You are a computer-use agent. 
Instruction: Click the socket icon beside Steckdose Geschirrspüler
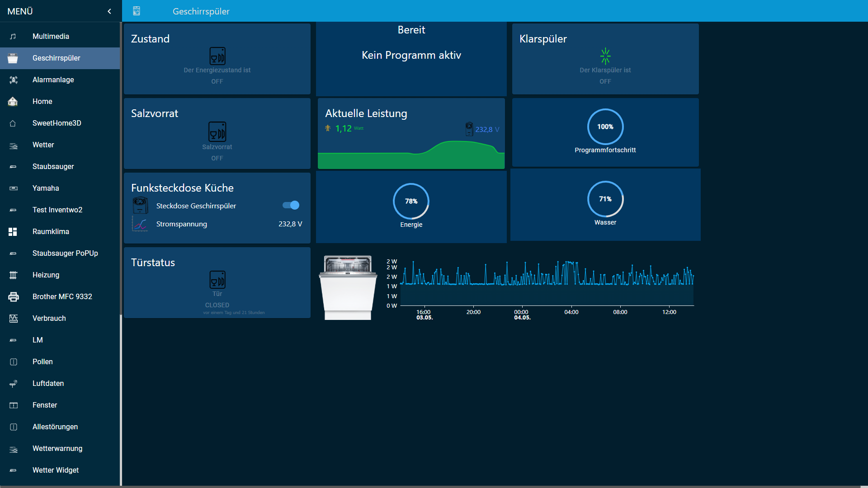tap(140, 205)
